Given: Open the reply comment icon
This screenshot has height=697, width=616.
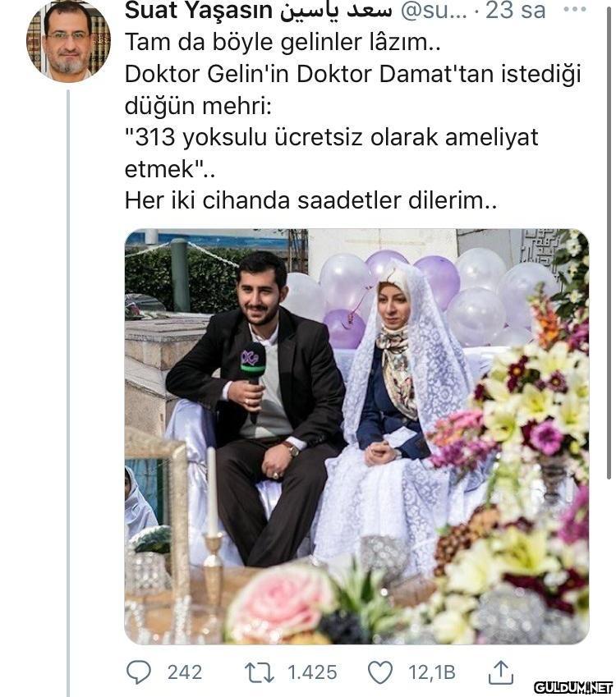Looking at the screenshot, I should tap(138, 672).
